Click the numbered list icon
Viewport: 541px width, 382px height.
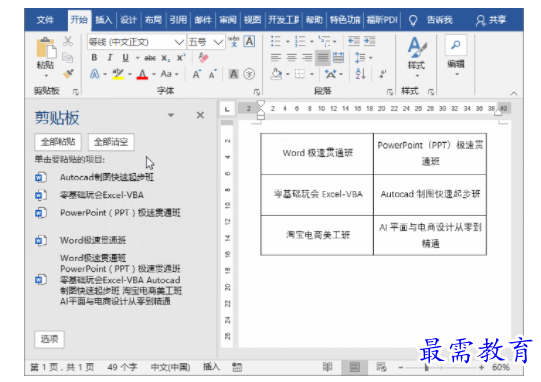click(300, 41)
